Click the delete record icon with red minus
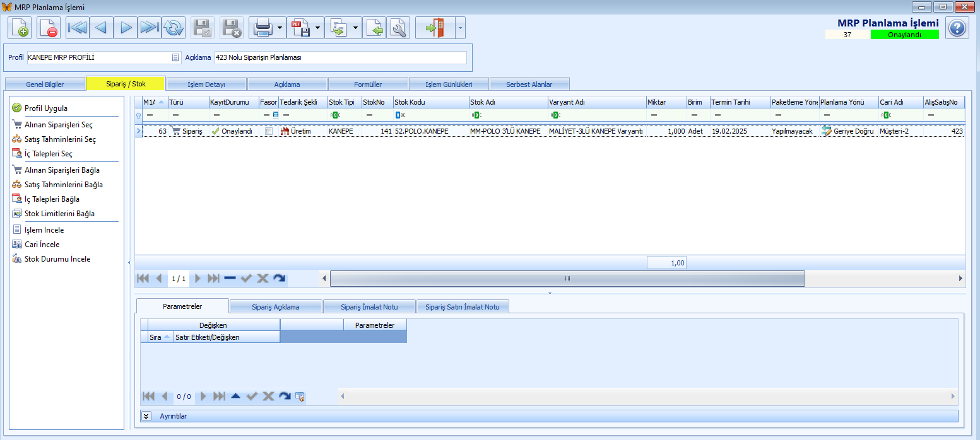 49,28
